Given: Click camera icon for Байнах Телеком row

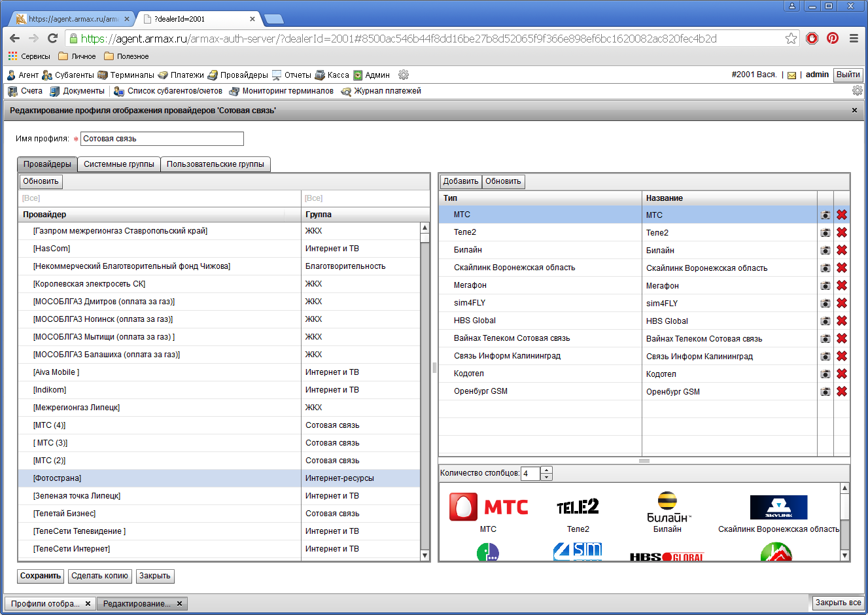Looking at the screenshot, I should click(825, 338).
